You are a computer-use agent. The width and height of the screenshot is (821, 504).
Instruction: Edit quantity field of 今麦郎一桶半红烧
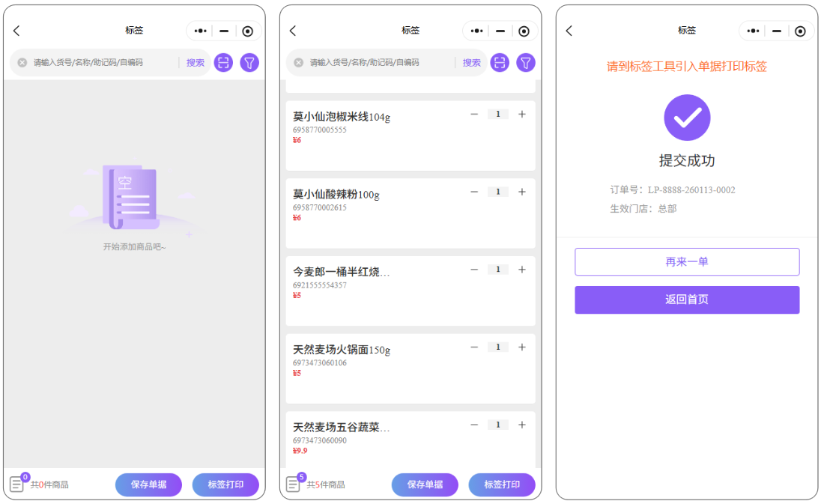[498, 270]
